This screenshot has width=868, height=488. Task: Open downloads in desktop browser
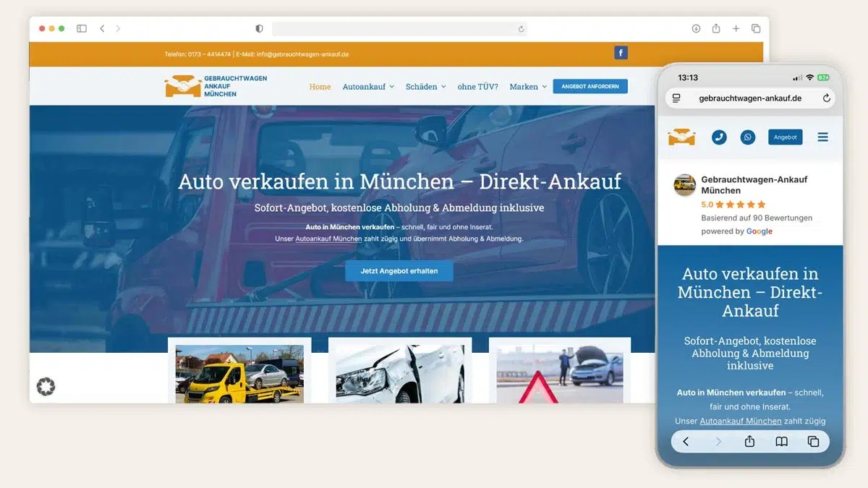[696, 29]
